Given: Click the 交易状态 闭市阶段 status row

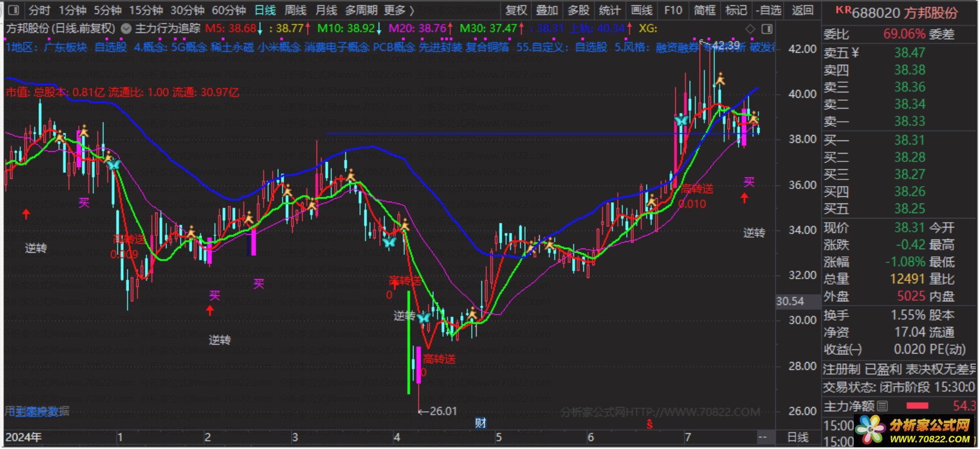Looking at the screenshot, I should pyautogui.click(x=899, y=388).
